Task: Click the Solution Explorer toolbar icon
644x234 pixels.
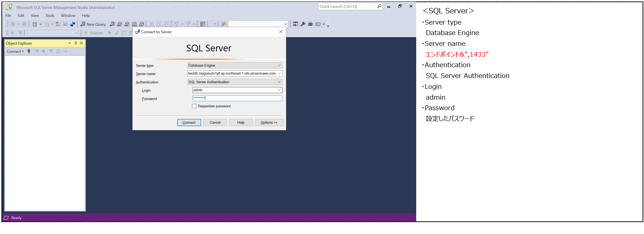Action: click(x=295, y=24)
